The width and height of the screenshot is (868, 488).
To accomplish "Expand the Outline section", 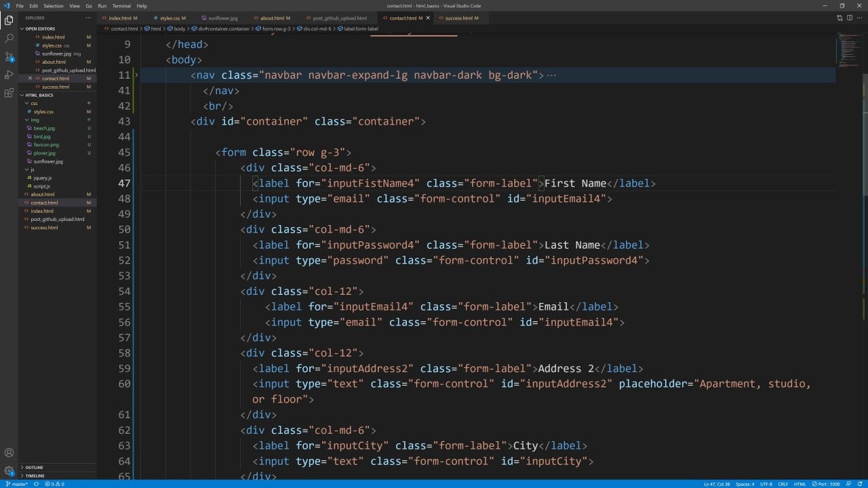I will (x=34, y=468).
